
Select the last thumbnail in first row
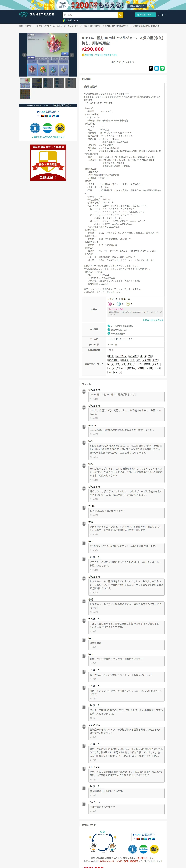[71, 83]
